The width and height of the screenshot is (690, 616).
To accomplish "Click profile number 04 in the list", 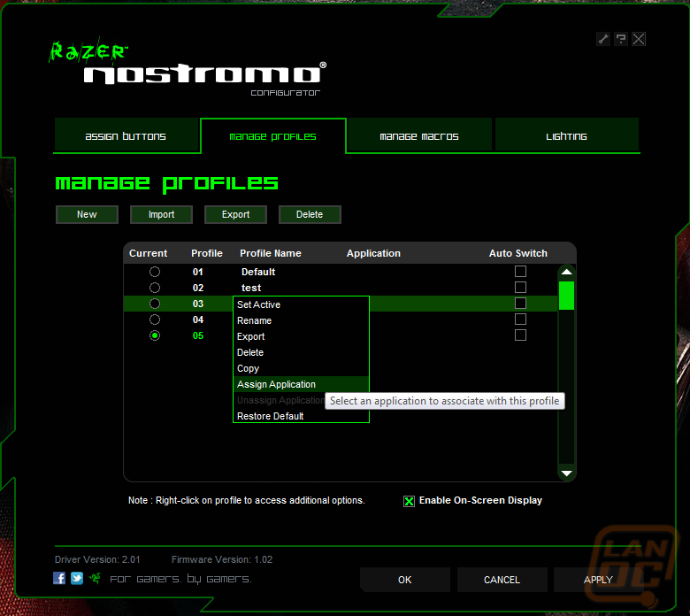I will pyautogui.click(x=198, y=320).
